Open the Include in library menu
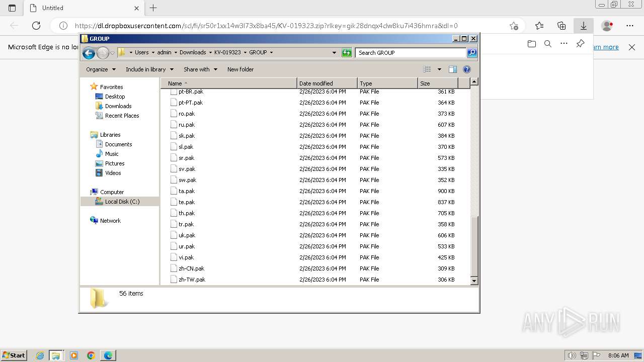 point(149,69)
